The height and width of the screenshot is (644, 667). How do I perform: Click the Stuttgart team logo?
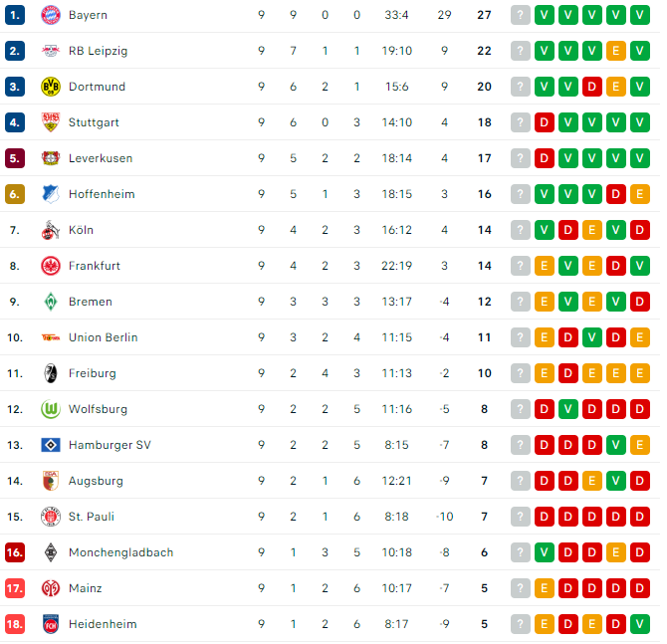[51, 122]
